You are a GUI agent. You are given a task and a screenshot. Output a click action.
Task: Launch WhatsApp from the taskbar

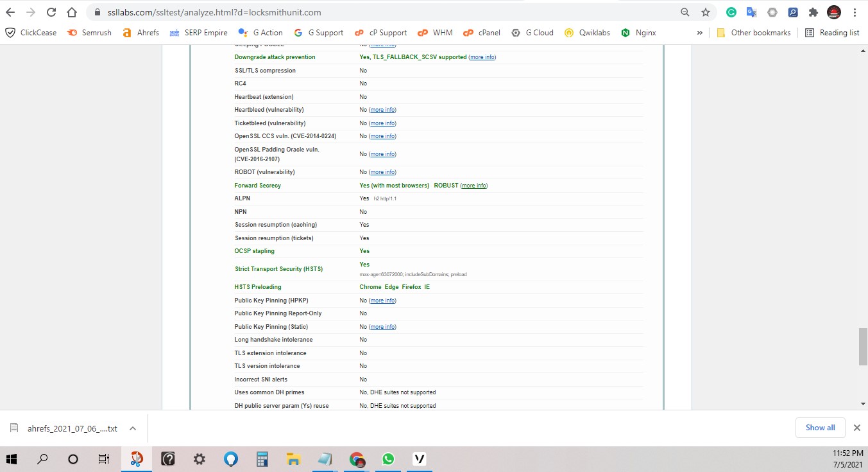coord(388,459)
